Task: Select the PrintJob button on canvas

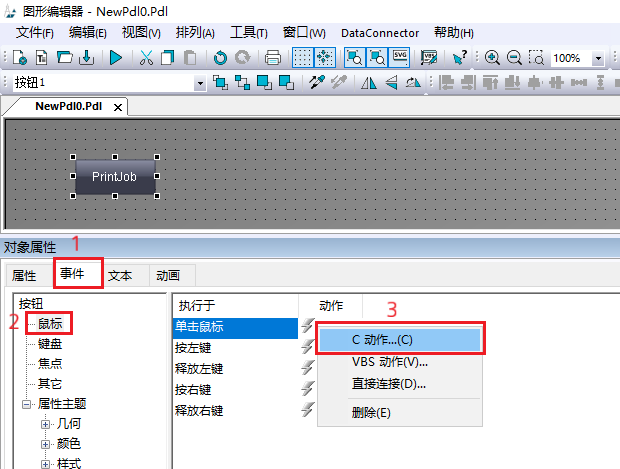Action: [115, 176]
